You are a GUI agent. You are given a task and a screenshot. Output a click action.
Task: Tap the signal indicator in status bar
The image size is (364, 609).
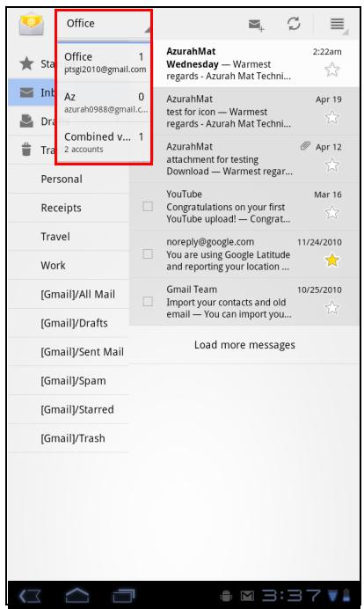(333, 595)
